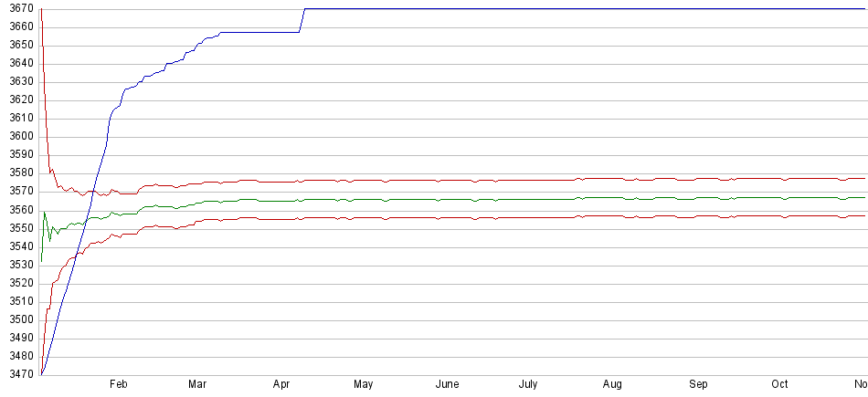
Task: Click the Feb label on the x-axis
Action: (118, 385)
